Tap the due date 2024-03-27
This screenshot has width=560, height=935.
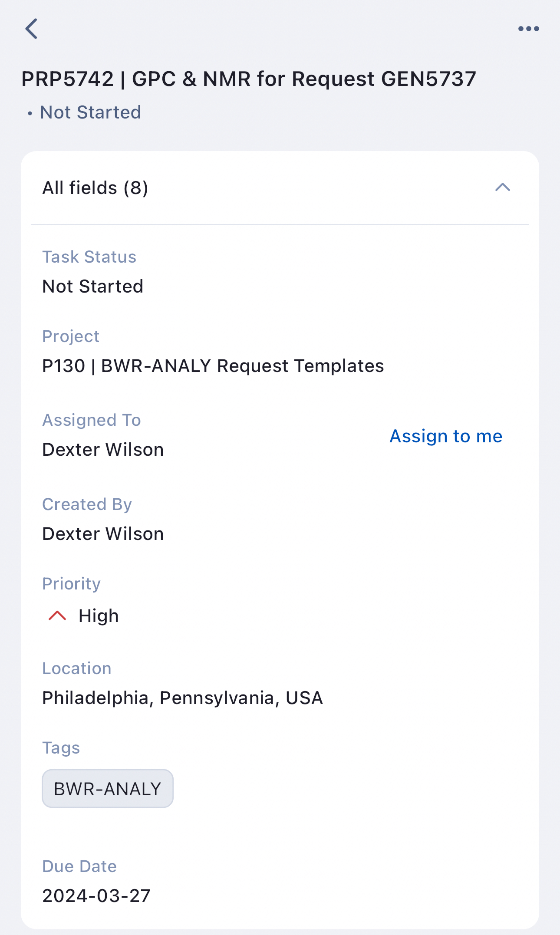96,895
